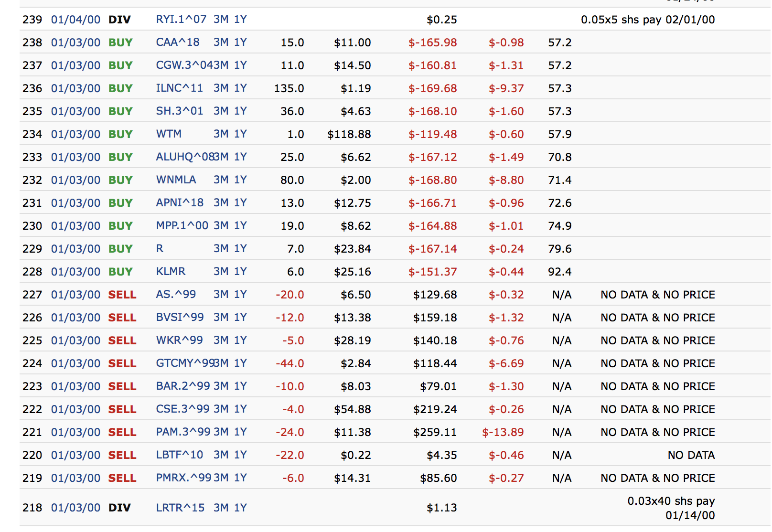Click 1Y link for CSE.3^99
772x532 pixels.
pos(240,409)
